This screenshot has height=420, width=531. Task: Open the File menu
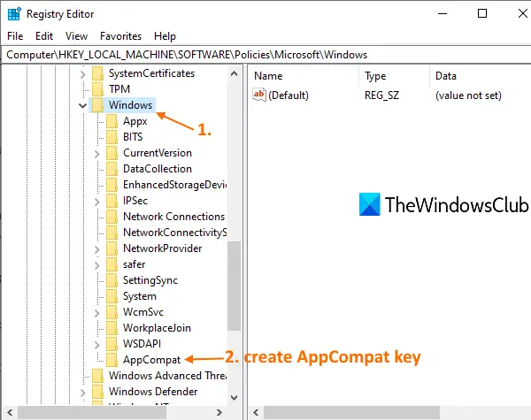tap(15, 36)
